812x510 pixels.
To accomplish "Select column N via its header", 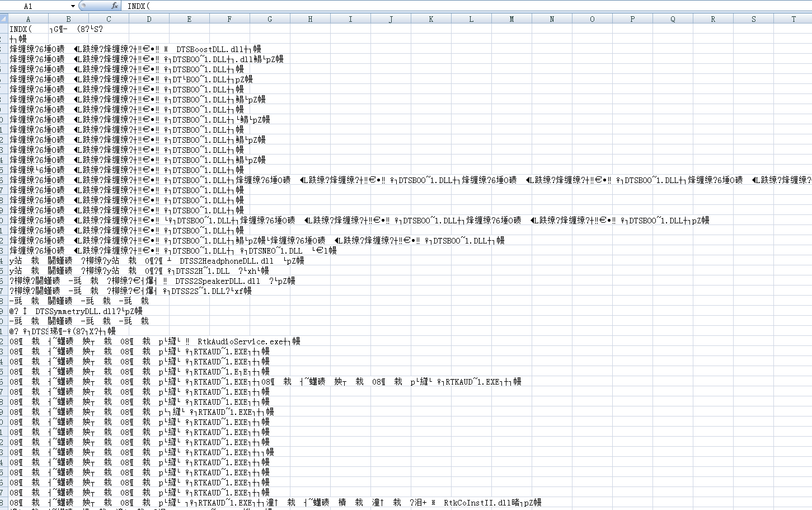I will coord(552,19).
